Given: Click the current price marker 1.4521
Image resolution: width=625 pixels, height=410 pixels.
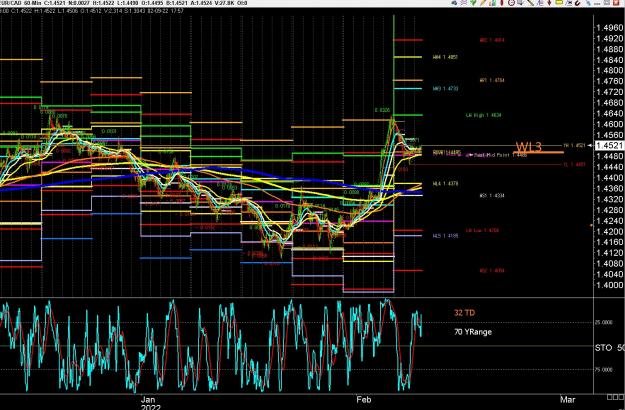Looking at the screenshot, I should [x=609, y=145].
